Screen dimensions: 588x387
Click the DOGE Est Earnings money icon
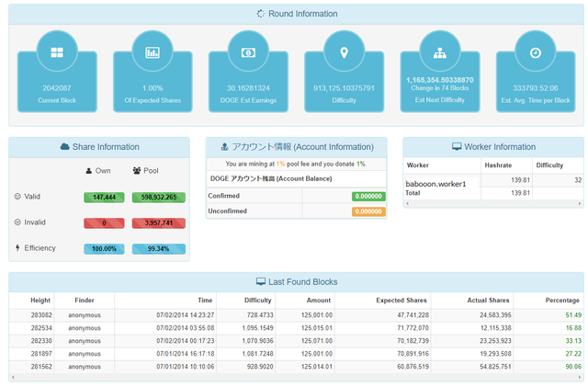[x=248, y=52]
